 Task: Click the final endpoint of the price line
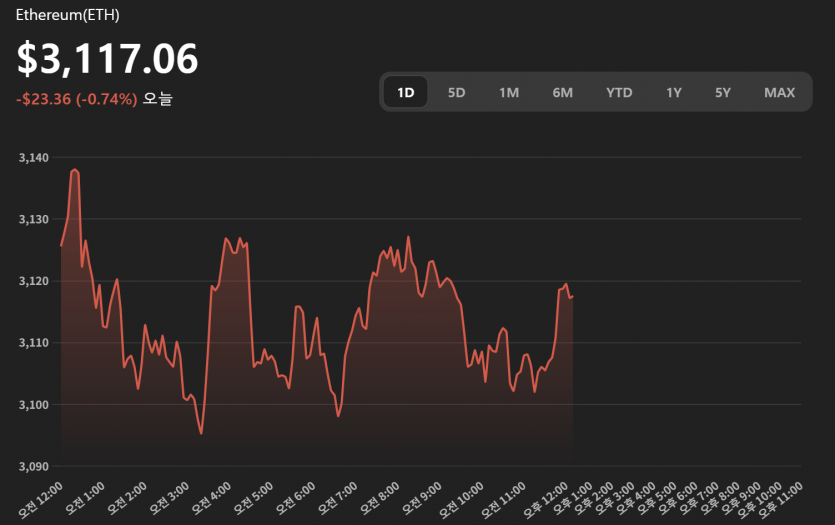(572, 296)
